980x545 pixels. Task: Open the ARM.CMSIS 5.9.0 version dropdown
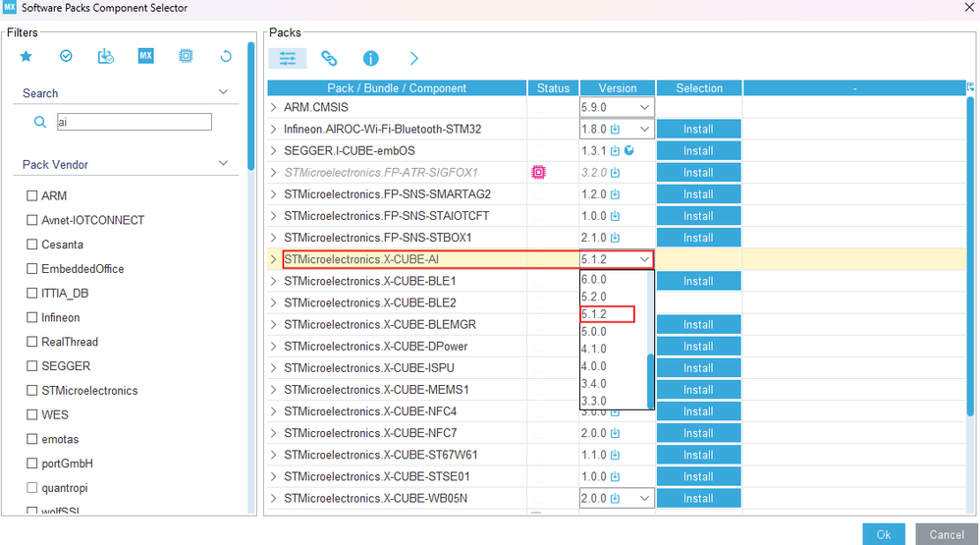pos(644,107)
